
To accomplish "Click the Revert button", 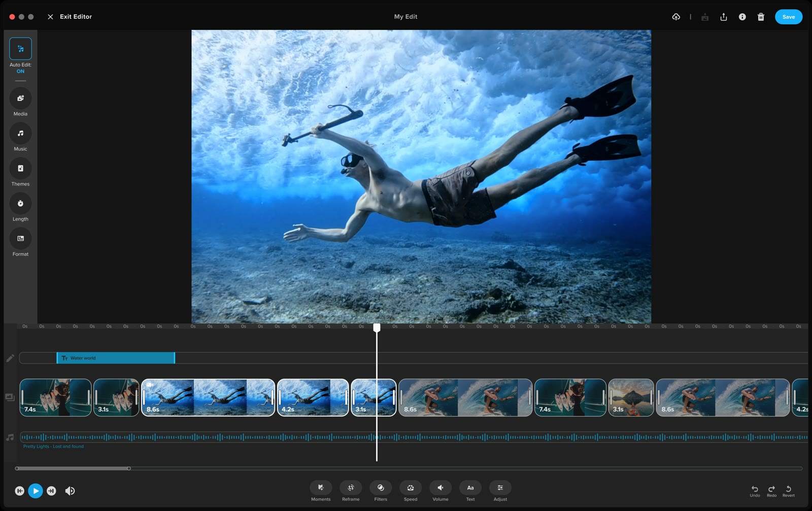I will click(x=789, y=491).
